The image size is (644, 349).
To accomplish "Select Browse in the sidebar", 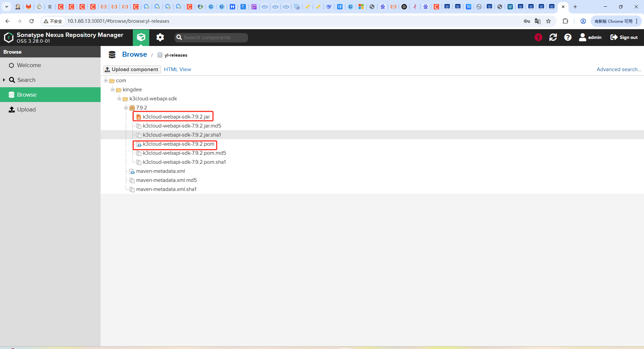I will (50, 95).
